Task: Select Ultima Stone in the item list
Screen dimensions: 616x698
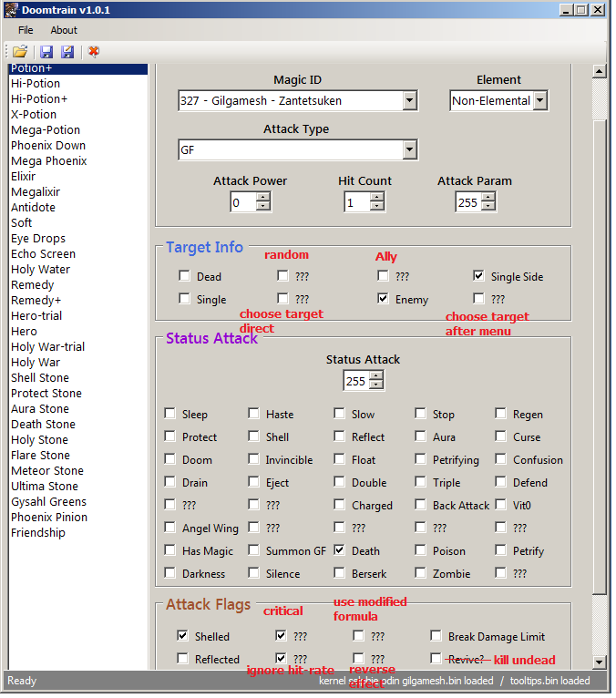Action: click(x=78, y=486)
